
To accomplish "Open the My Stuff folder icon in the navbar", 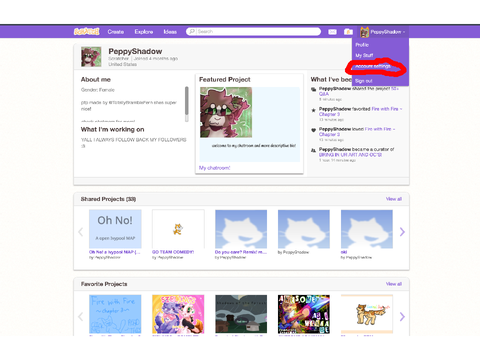I will click(x=348, y=32).
